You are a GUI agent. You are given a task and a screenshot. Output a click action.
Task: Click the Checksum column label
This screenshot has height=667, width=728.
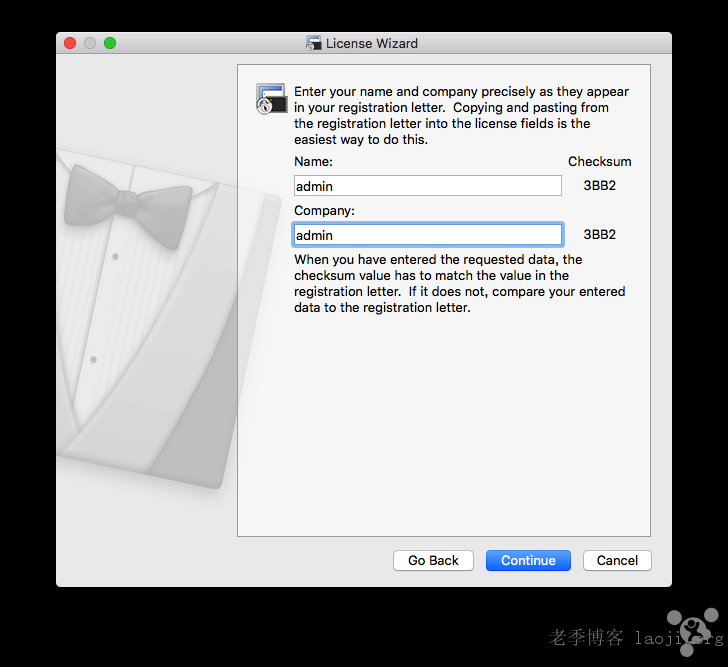tap(599, 162)
